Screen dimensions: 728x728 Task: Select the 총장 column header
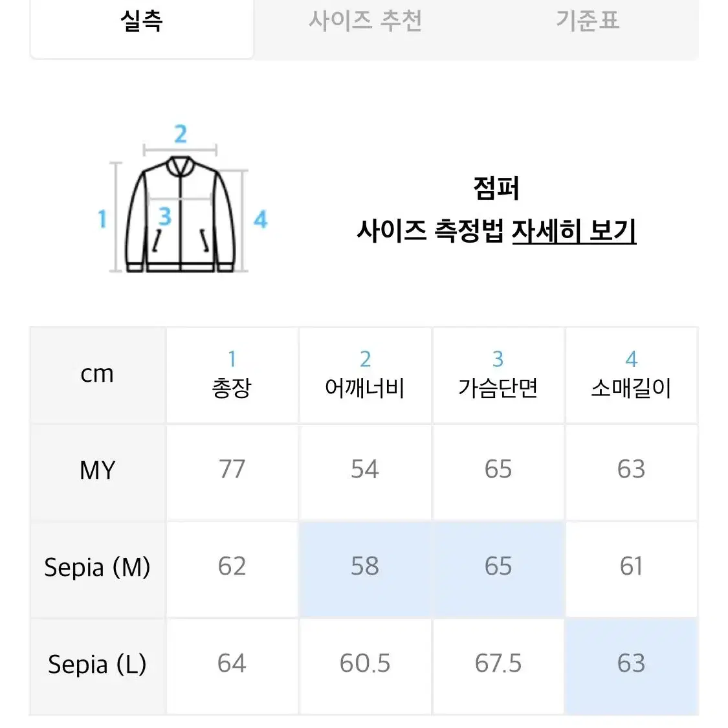pos(232,375)
